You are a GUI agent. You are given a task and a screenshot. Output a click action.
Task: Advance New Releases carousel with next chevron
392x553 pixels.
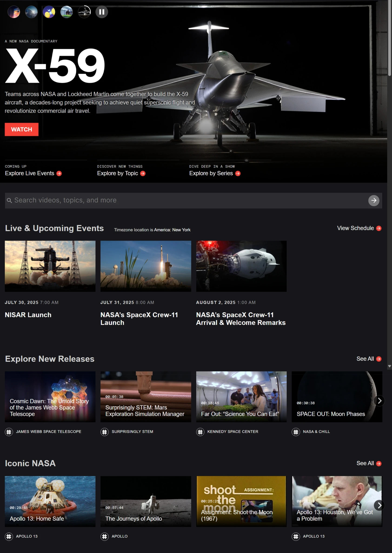click(x=379, y=401)
